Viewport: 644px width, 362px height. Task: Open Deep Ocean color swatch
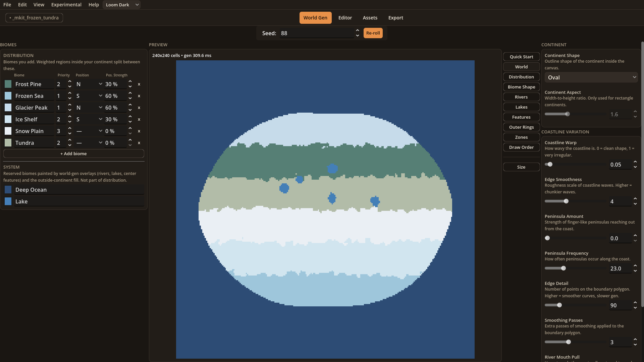8,190
